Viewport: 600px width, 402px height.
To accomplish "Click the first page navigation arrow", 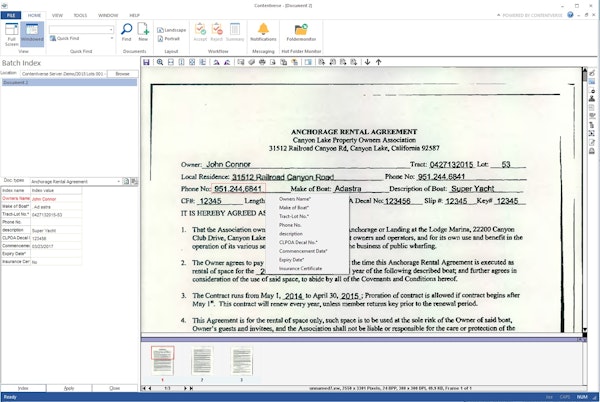I will [144, 388].
